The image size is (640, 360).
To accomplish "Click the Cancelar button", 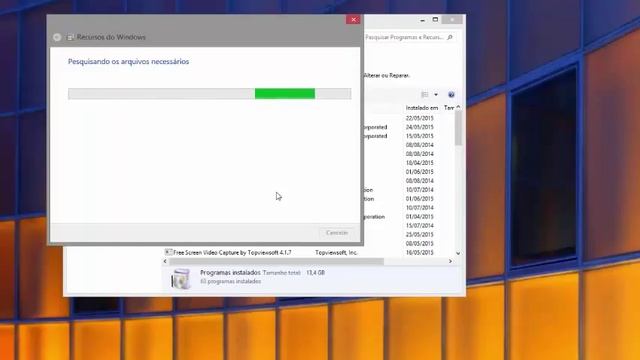I will pos(337,233).
